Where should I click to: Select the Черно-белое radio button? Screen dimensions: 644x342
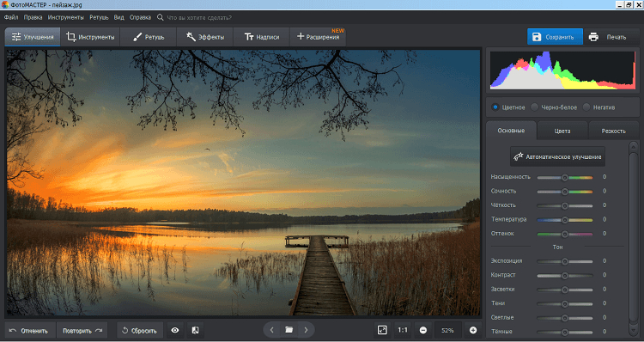click(534, 107)
